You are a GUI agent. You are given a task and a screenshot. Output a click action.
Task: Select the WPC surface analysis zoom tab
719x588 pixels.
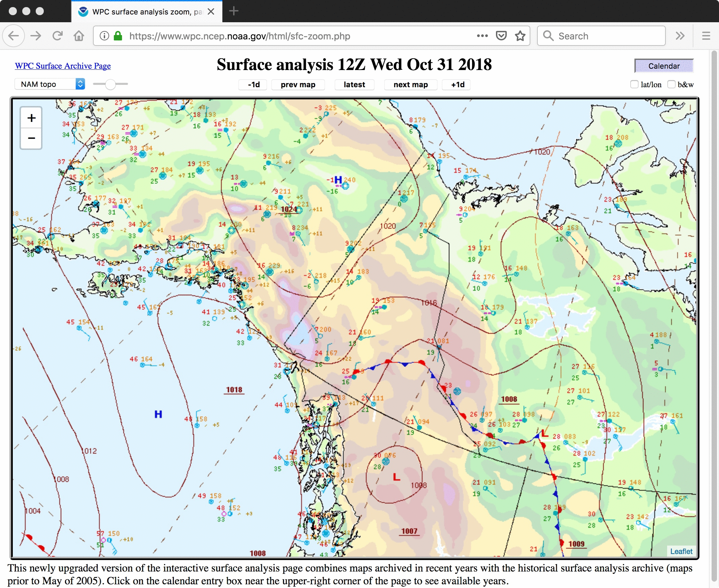pyautogui.click(x=146, y=12)
